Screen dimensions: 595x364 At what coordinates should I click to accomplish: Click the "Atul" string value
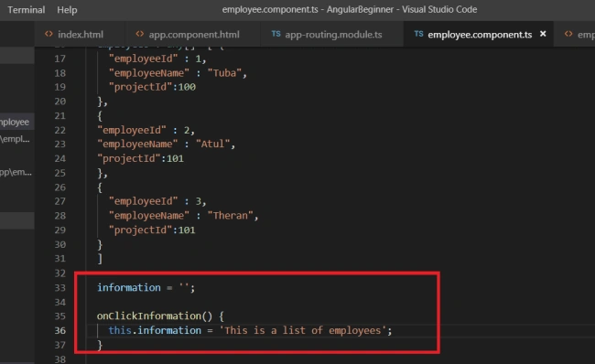tap(213, 145)
